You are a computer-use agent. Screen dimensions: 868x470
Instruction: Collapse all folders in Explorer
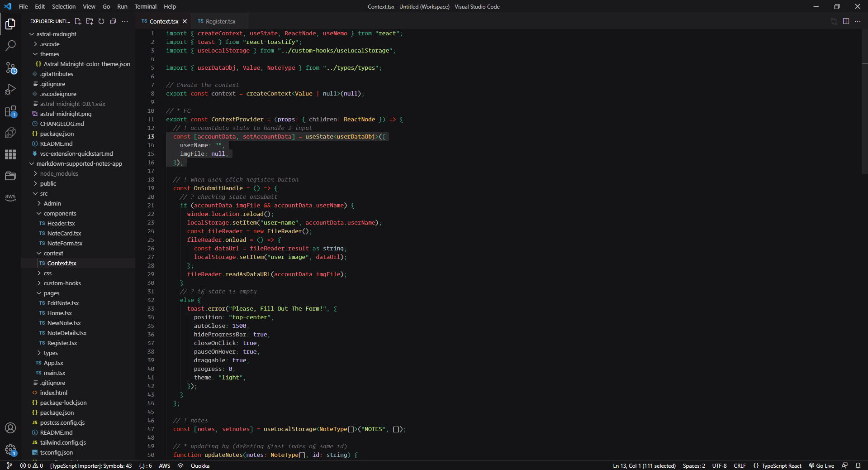113,21
